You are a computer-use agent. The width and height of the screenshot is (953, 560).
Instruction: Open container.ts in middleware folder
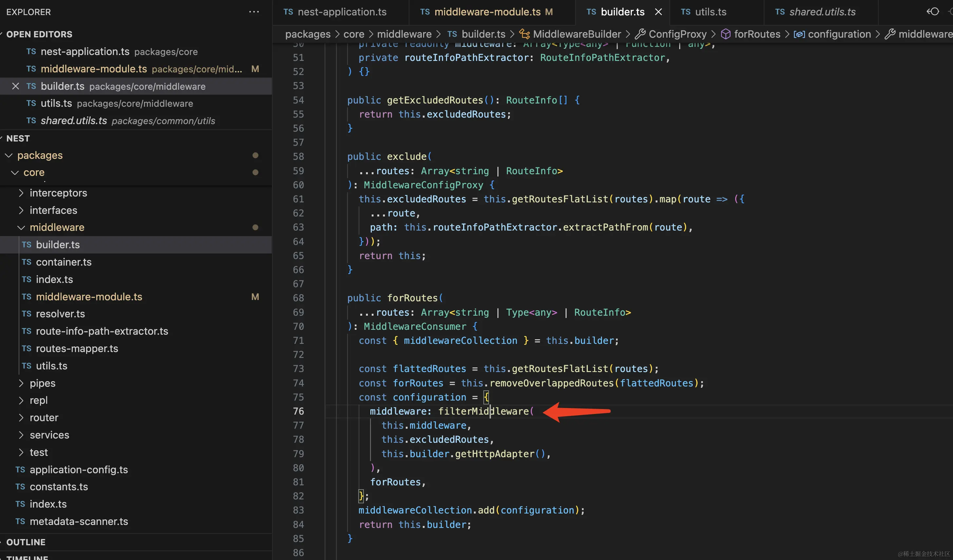coord(136,262)
